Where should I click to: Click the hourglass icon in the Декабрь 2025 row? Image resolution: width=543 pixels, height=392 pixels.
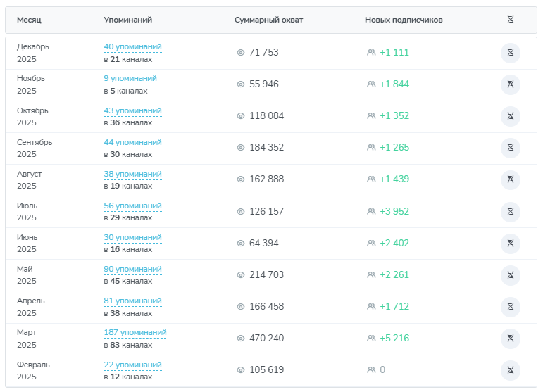(510, 53)
